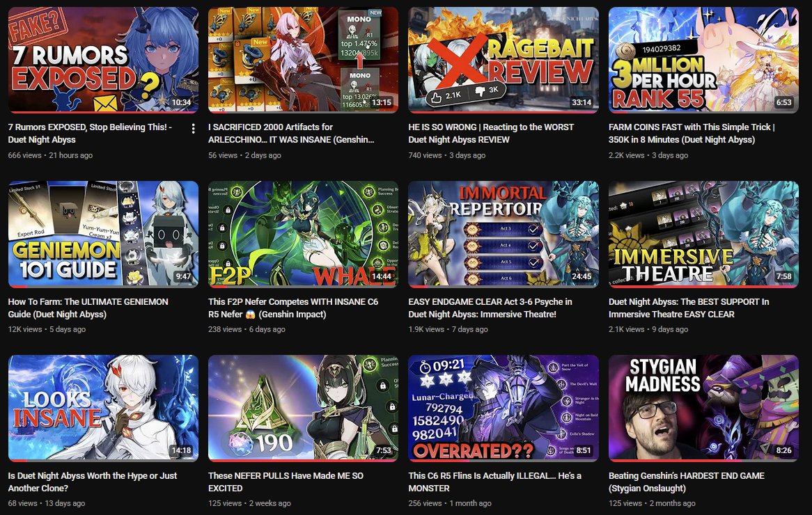Click title 'Is Duet Night Abyss Worth the Hype'
This screenshot has width=812, height=515.
pyautogui.click(x=93, y=482)
